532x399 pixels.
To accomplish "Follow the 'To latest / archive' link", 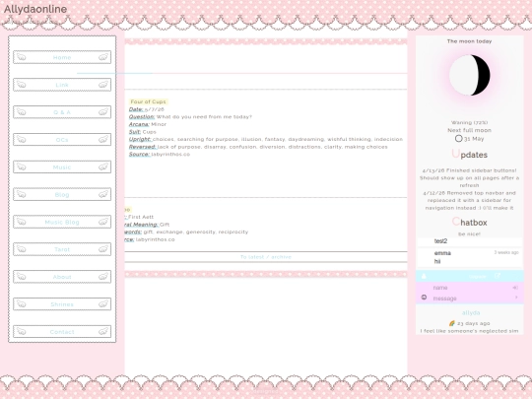I will [266, 257].
